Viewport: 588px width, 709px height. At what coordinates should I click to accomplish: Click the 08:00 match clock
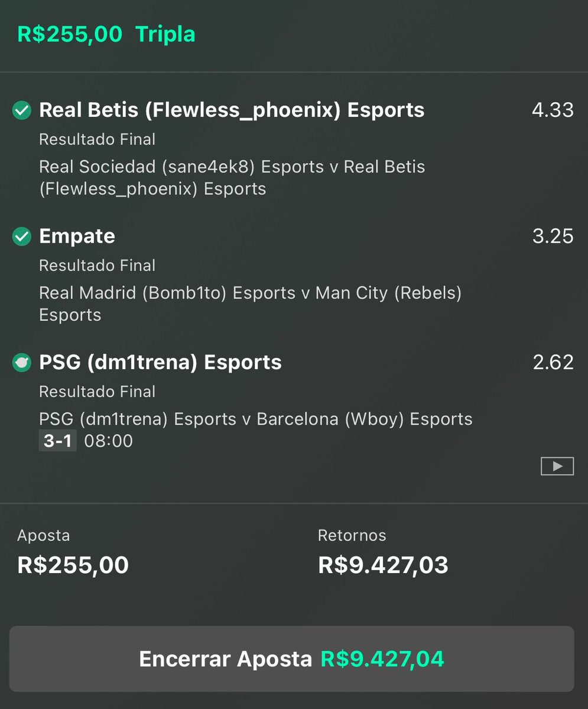pos(109,441)
